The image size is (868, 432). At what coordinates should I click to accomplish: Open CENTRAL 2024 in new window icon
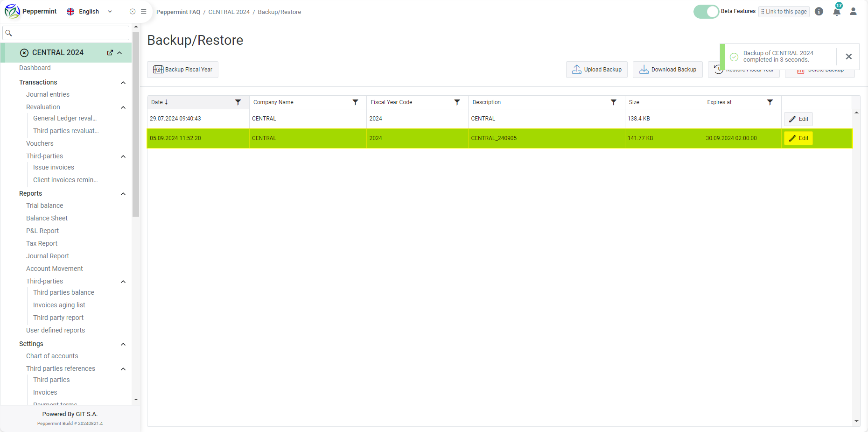pos(110,53)
